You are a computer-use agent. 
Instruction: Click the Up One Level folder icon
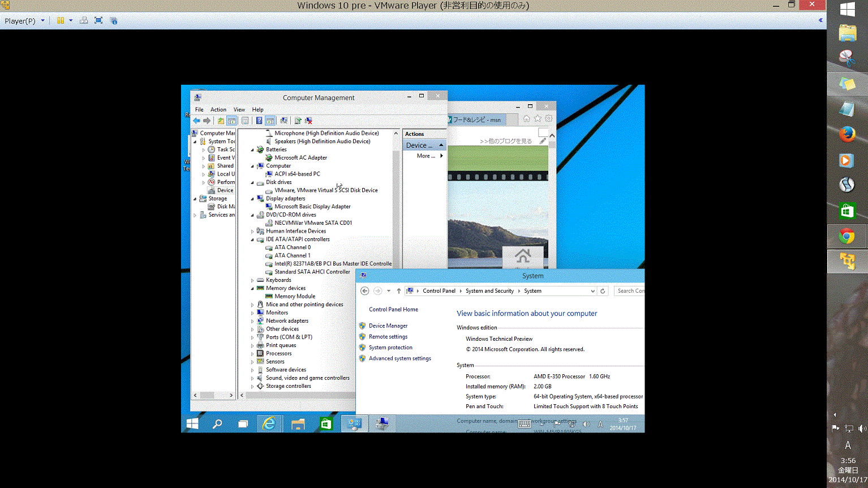tap(221, 121)
